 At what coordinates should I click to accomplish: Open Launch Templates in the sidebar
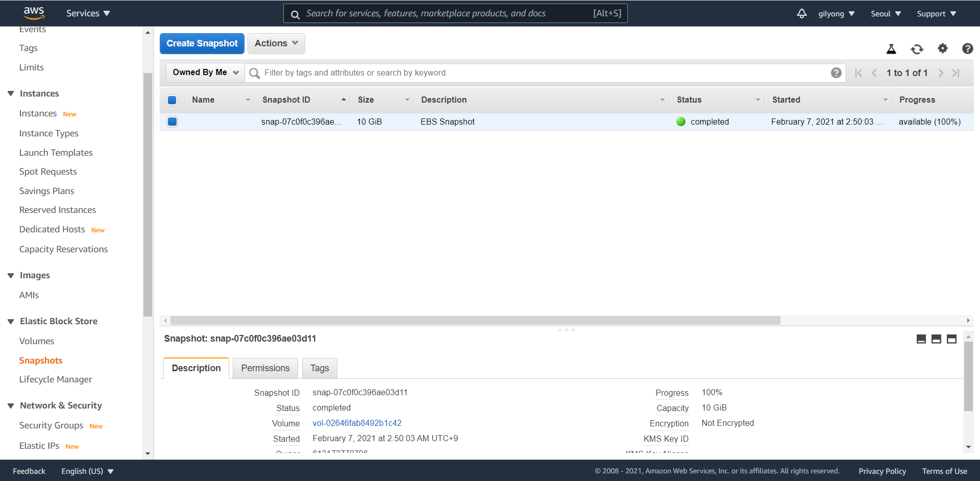(56, 153)
